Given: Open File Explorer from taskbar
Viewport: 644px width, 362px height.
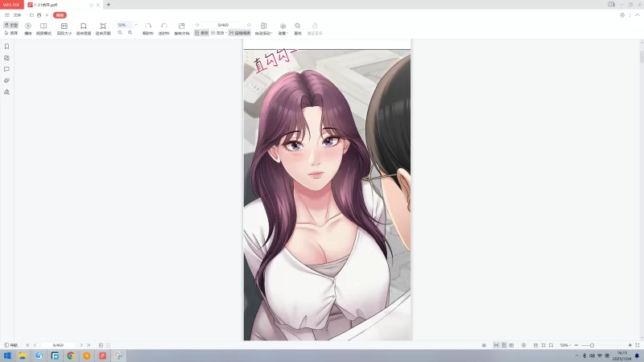Looking at the screenshot, I should pyautogui.click(x=23, y=356).
